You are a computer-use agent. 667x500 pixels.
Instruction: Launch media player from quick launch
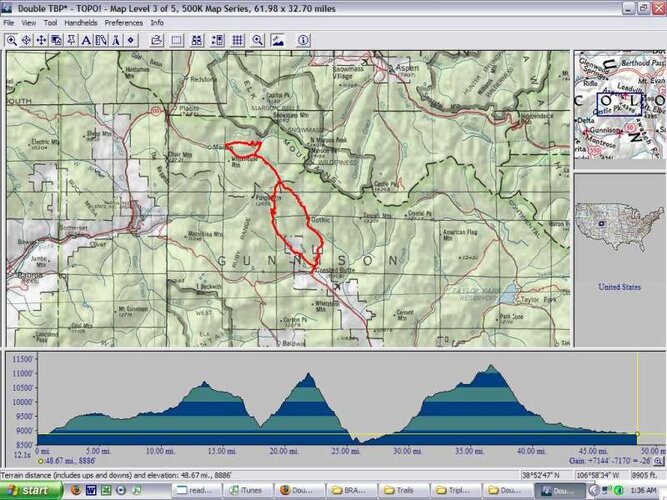click(x=121, y=490)
